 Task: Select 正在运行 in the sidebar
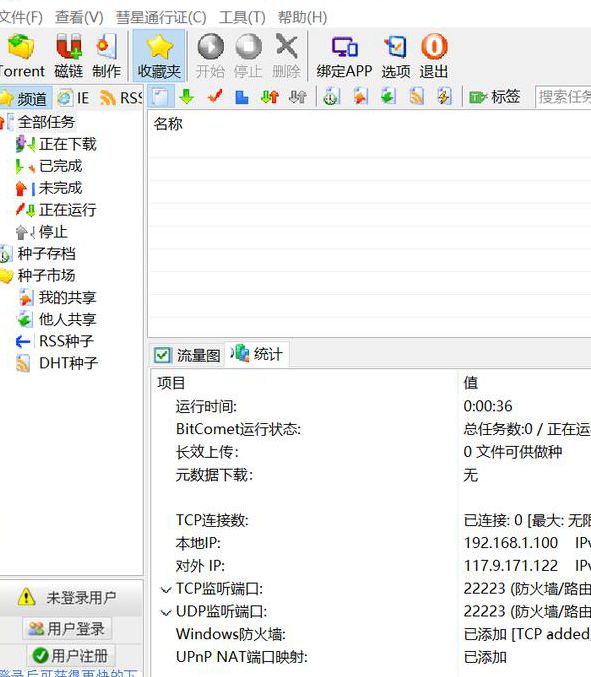coord(67,210)
